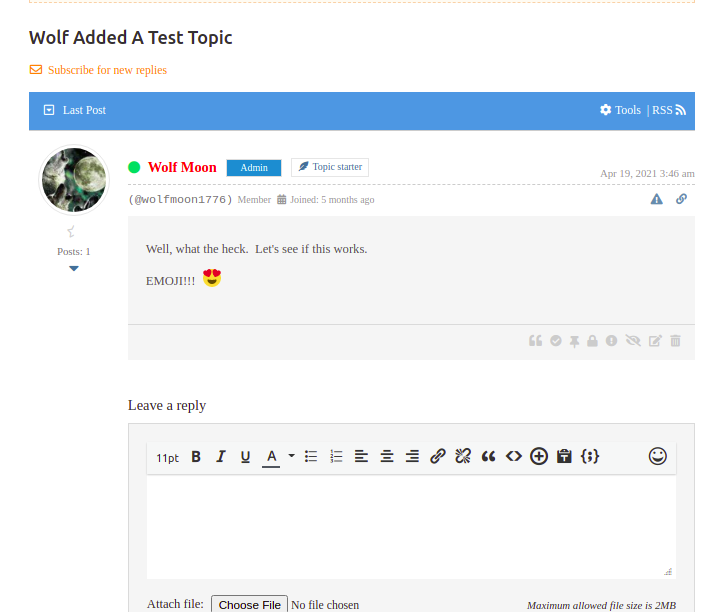727x612 pixels.
Task: Jump to Last Post
Action: [75, 110]
